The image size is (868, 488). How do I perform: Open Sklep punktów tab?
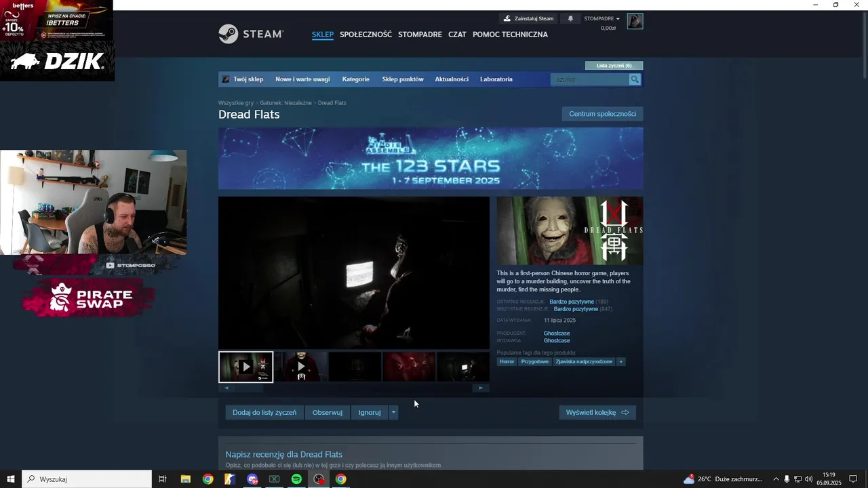[403, 79]
